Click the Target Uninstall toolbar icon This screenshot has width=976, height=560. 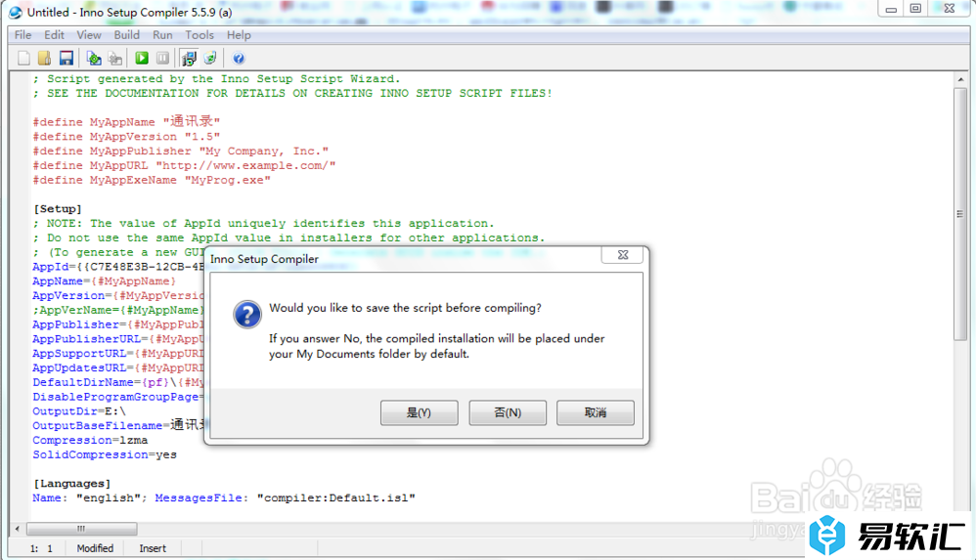coord(210,58)
